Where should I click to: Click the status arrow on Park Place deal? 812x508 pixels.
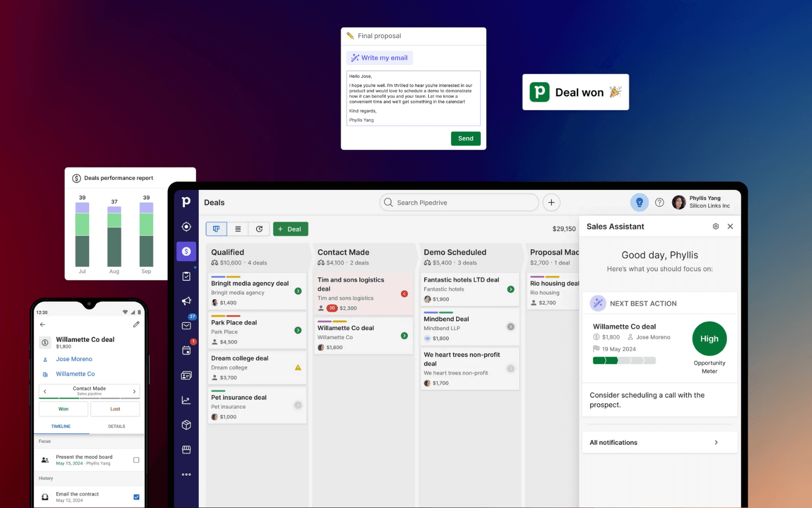298,330
